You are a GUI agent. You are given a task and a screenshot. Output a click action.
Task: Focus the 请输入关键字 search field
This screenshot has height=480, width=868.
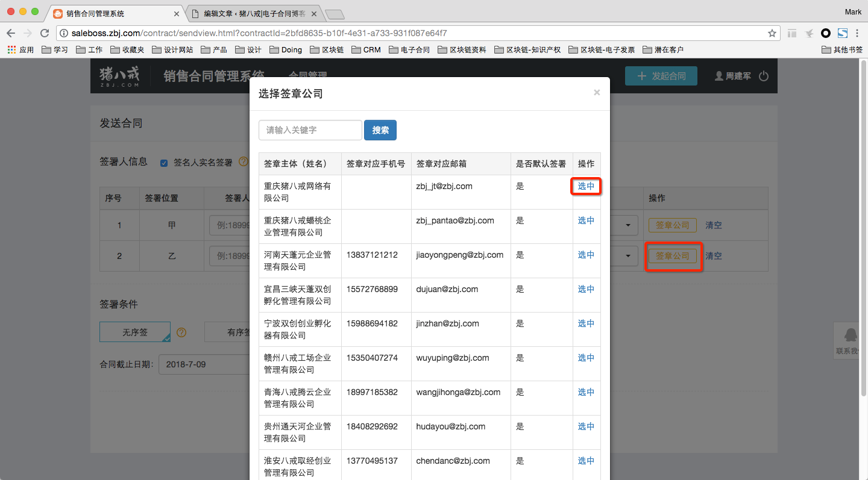(310, 130)
